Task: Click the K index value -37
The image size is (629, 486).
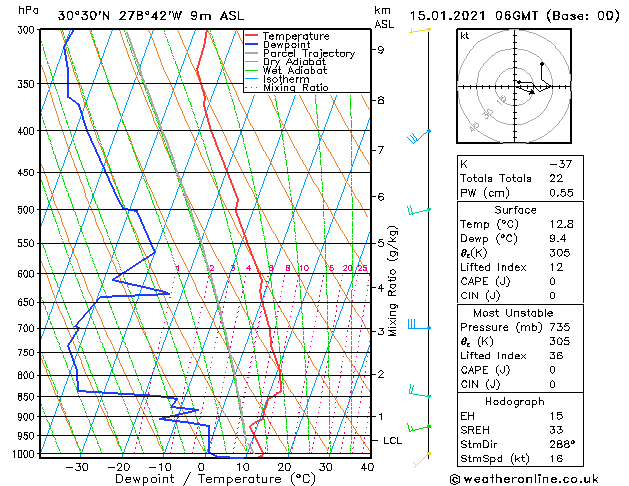Action: (560, 164)
